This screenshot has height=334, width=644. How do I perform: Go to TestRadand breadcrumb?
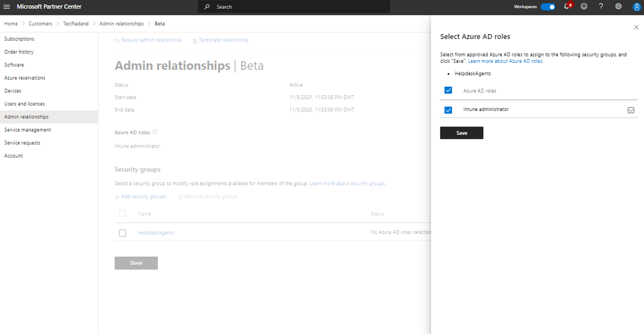(x=76, y=24)
